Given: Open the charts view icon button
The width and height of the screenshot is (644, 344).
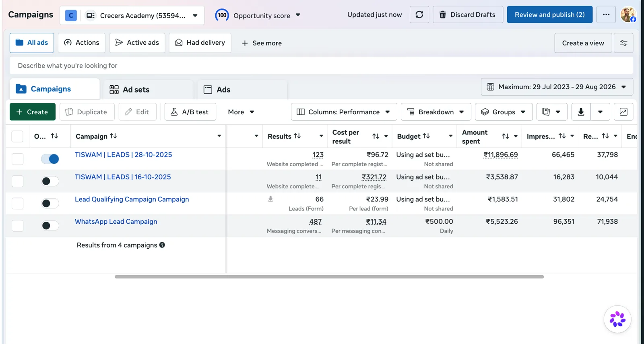Looking at the screenshot, I should pyautogui.click(x=623, y=112).
